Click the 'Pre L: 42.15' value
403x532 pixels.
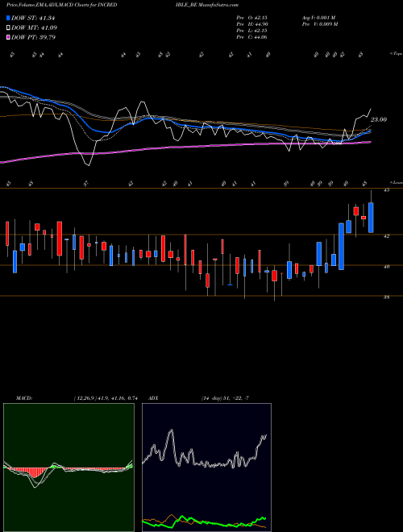click(x=252, y=31)
